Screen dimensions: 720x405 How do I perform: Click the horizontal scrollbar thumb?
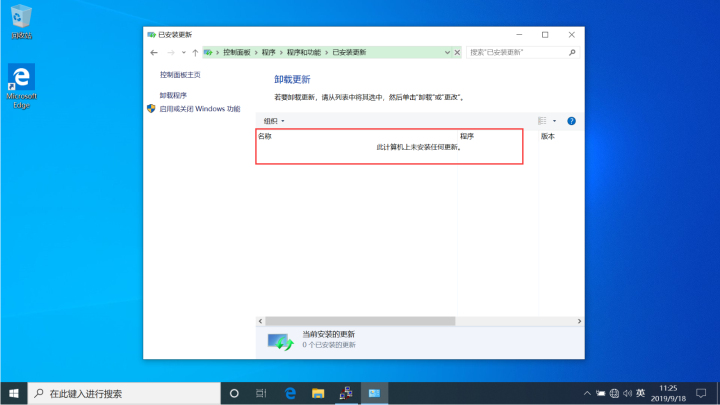360,321
